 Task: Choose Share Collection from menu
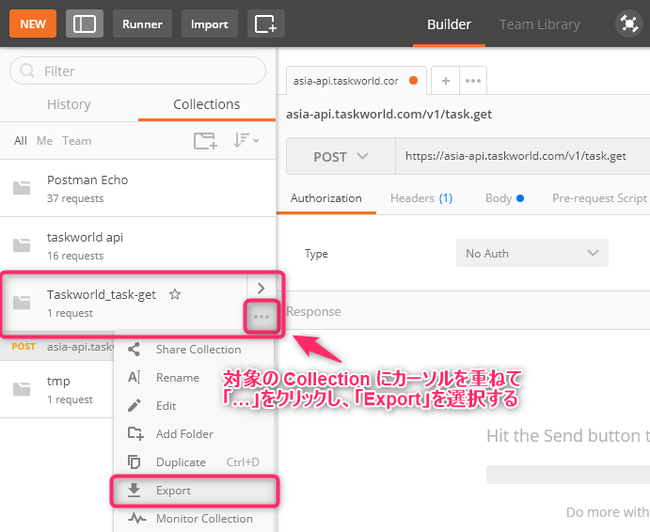[194, 350]
